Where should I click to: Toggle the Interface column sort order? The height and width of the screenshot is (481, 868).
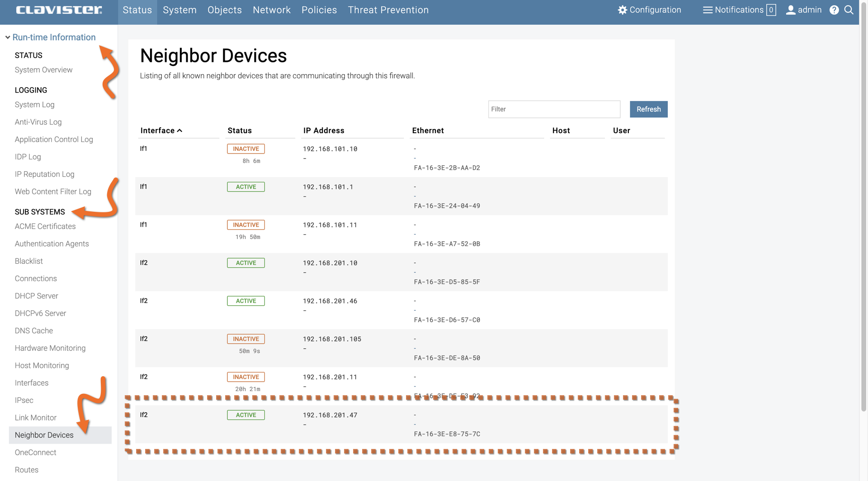pyautogui.click(x=160, y=131)
